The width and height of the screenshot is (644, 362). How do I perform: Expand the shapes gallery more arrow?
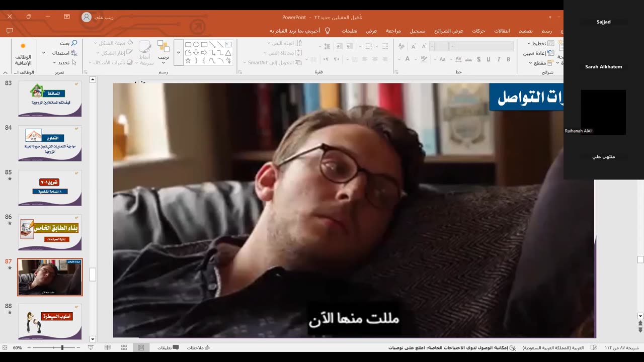179,52
